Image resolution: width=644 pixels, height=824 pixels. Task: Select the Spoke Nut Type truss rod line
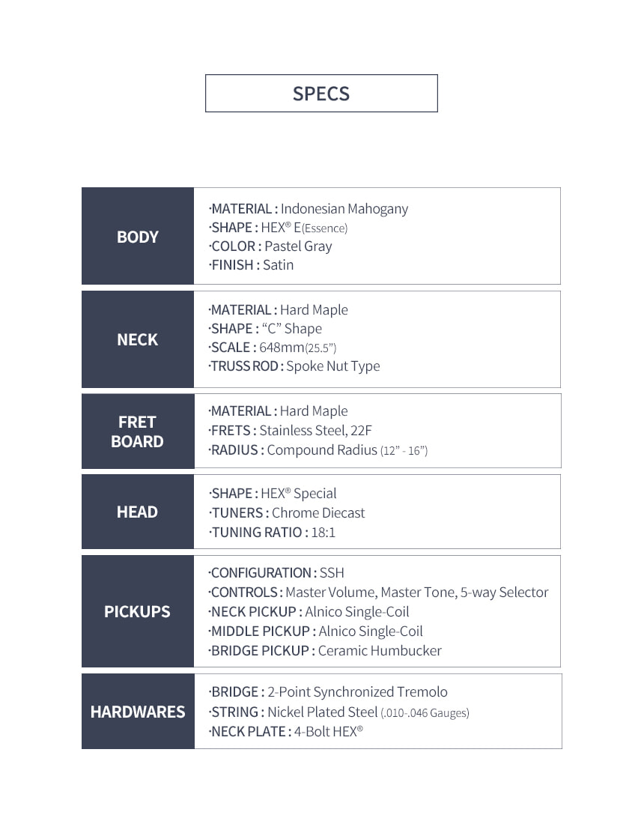294,366
